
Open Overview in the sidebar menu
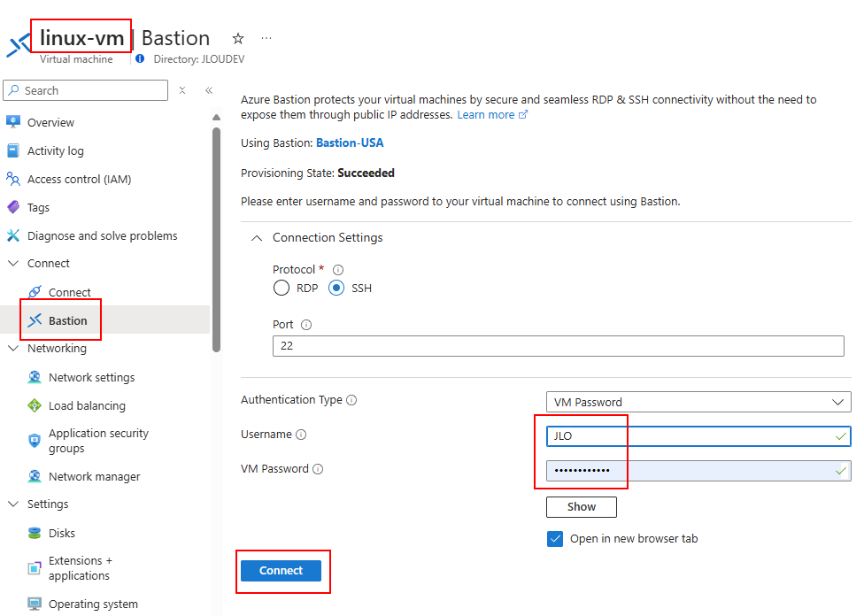point(50,122)
